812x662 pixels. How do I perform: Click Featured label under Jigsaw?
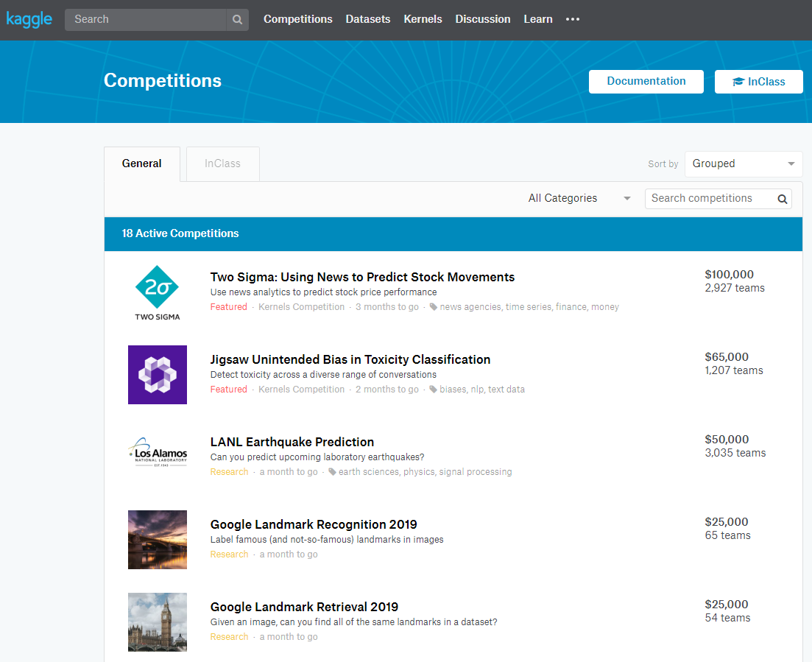[228, 389]
